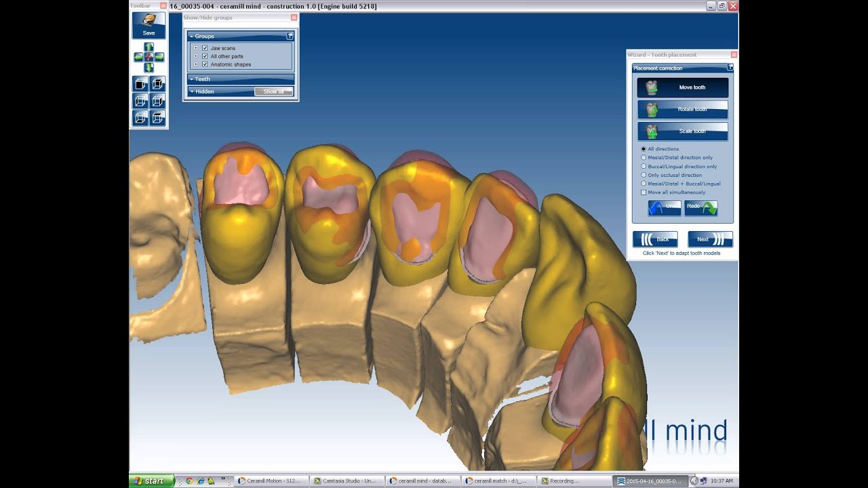The image size is (868, 488).
Task: Pan view down with green down arrow
Action: tap(149, 67)
